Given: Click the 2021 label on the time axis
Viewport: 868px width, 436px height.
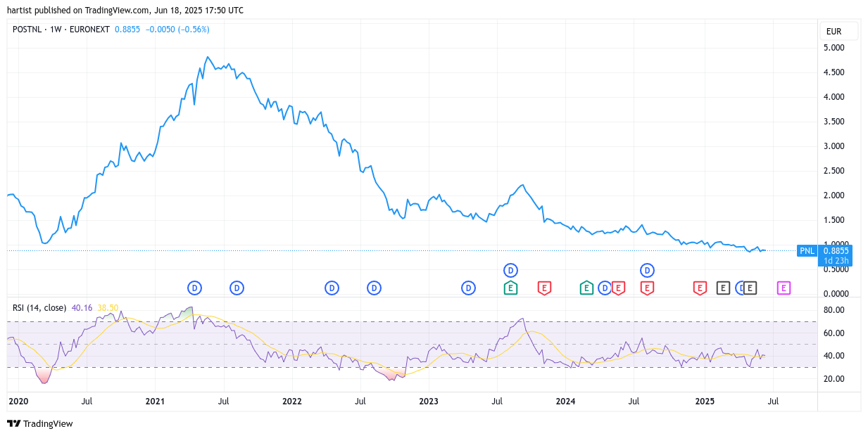Looking at the screenshot, I should tap(155, 402).
